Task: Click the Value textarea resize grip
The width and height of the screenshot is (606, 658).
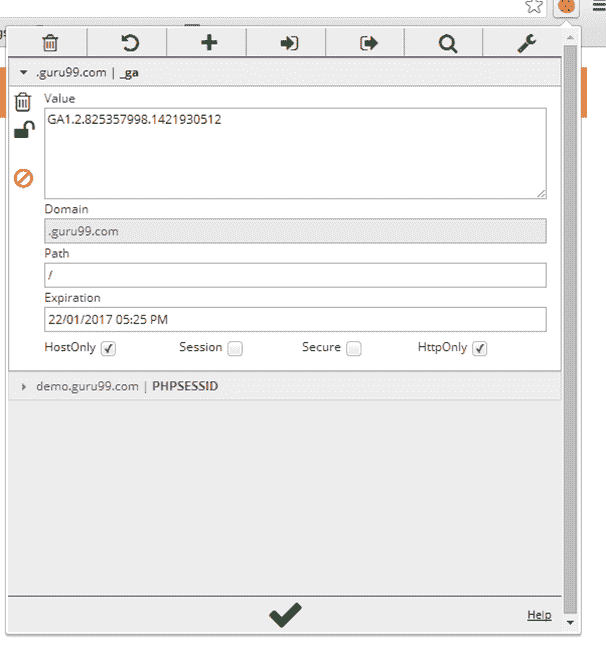Action: click(x=541, y=193)
